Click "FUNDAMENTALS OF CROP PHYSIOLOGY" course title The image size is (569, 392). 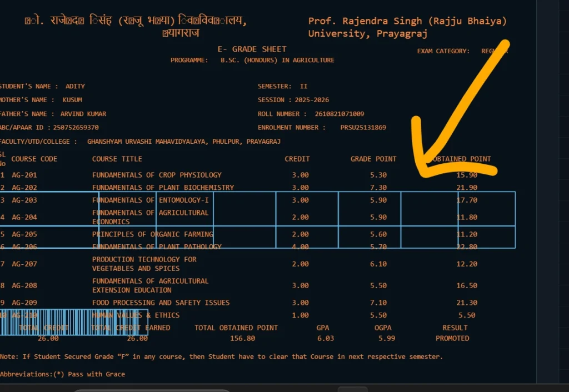(x=157, y=175)
